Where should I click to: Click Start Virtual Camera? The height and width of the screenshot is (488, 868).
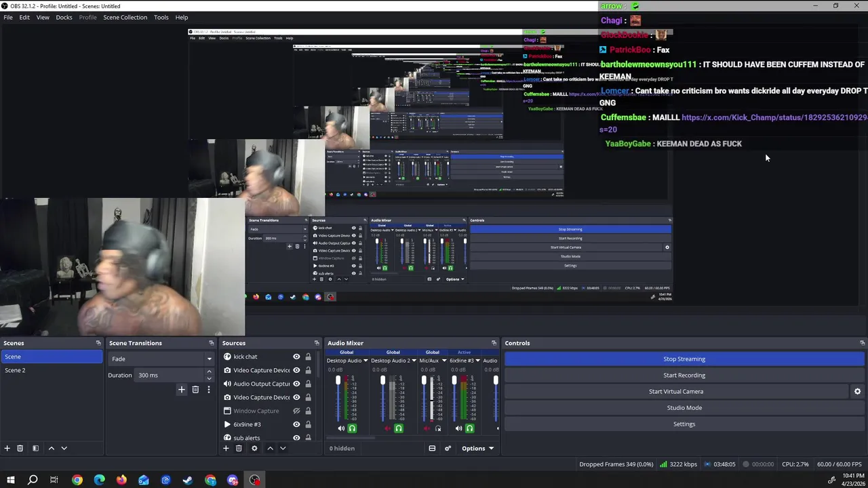pyautogui.click(x=676, y=392)
